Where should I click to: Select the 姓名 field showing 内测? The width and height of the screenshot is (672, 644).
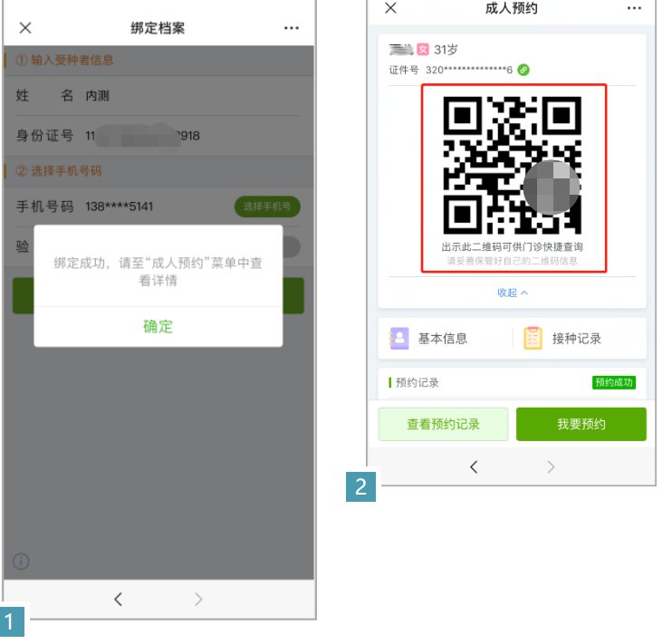click(158, 95)
